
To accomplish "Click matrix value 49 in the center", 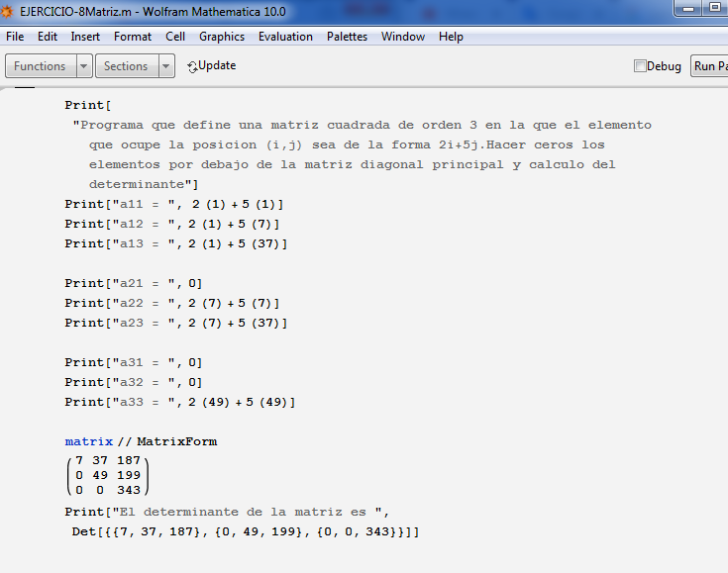I will [x=100, y=475].
